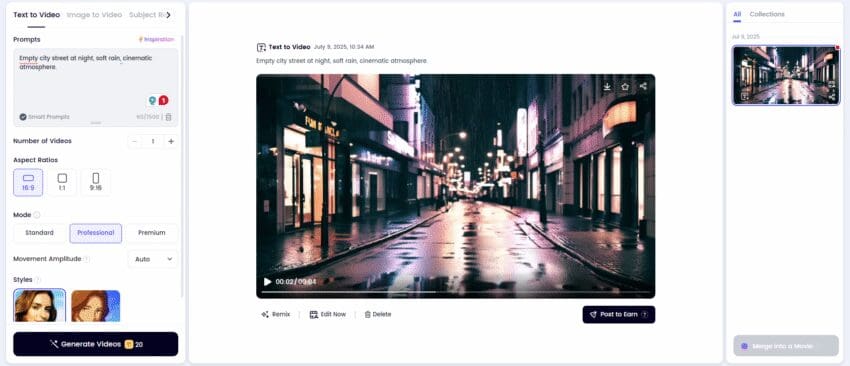This screenshot has height=366, width=850.
Task: Open Movement Amplitude Auto dropdown
Action: tap(153, 259)
